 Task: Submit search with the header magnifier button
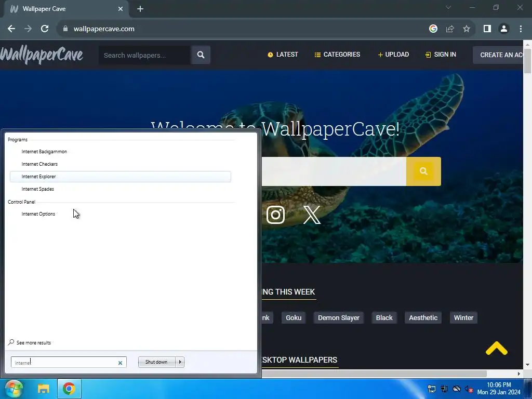pyautogui.click(x=201, y=55)
